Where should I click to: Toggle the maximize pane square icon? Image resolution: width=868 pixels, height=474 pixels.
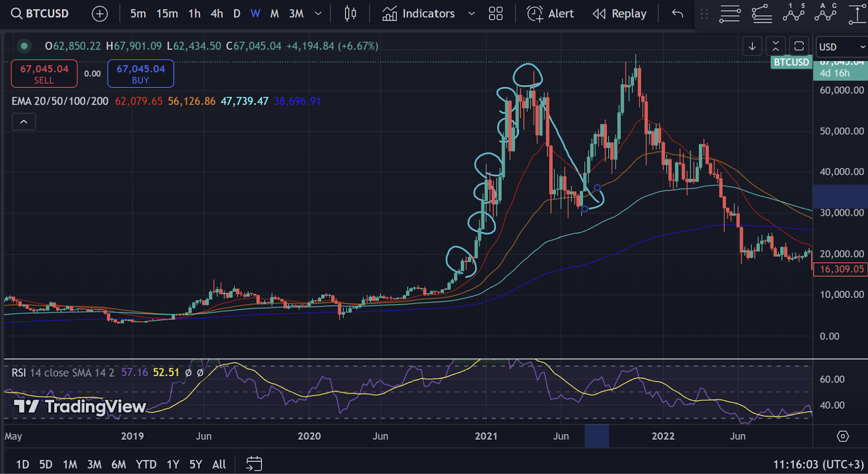click(x=799, y=47)
